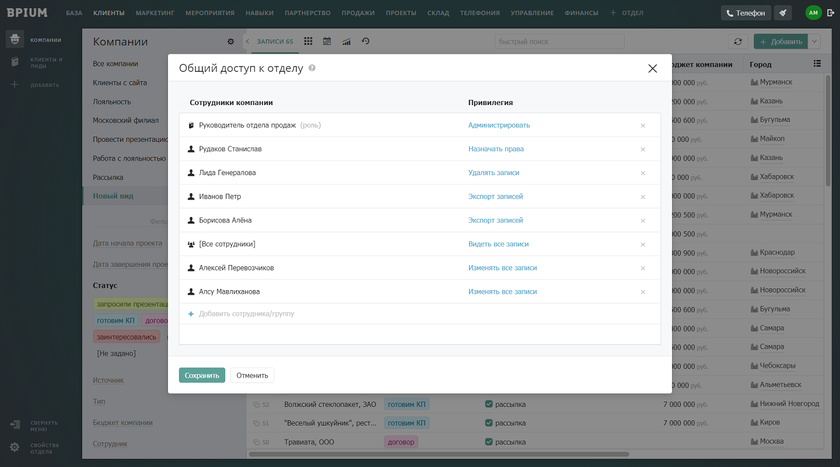Open Видеть все записи privilege selector
Image resolution: width=840 pixels, height=467 pixels.
pos(498,244)
